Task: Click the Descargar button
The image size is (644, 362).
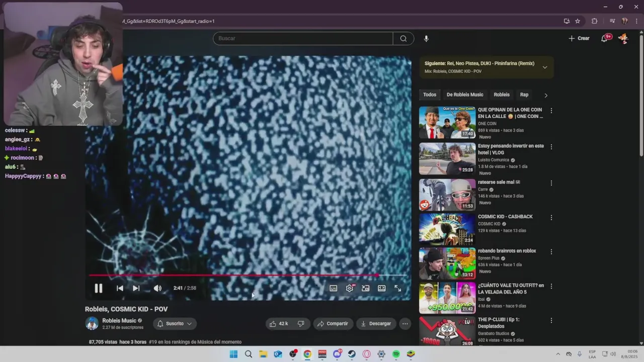Action: pos(376,324)
